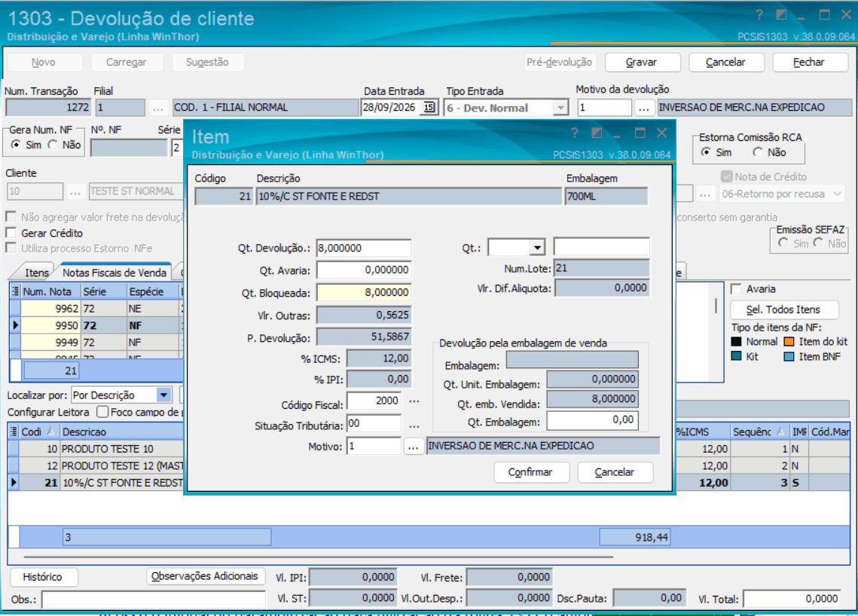Click Sel. Todos Itens button
858x616 pixels.
(x=783, y=310)
